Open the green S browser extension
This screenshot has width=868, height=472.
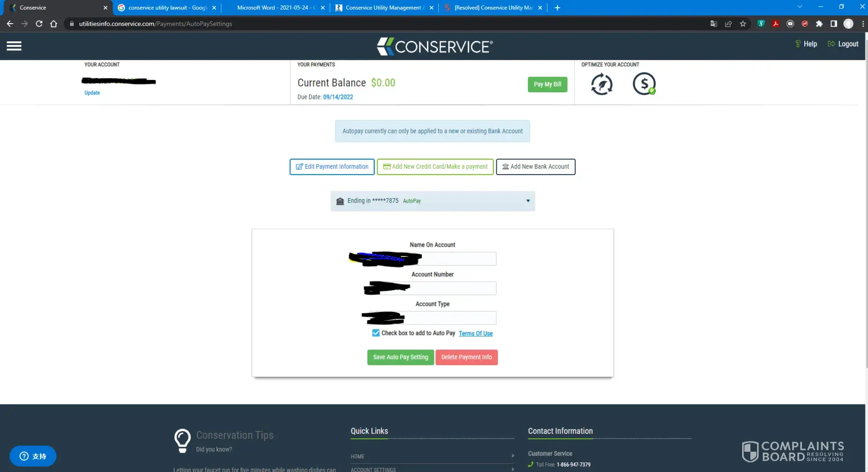coord(761,24)
